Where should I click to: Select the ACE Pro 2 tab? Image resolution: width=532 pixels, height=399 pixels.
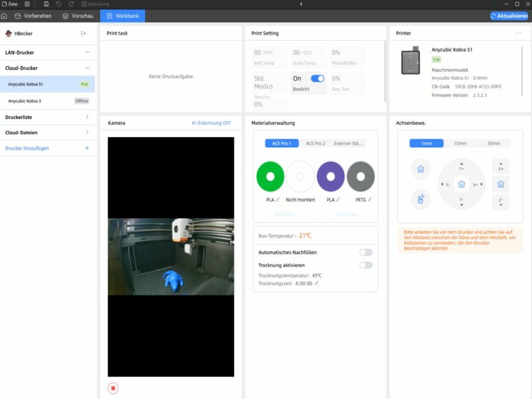coord(315,144)
